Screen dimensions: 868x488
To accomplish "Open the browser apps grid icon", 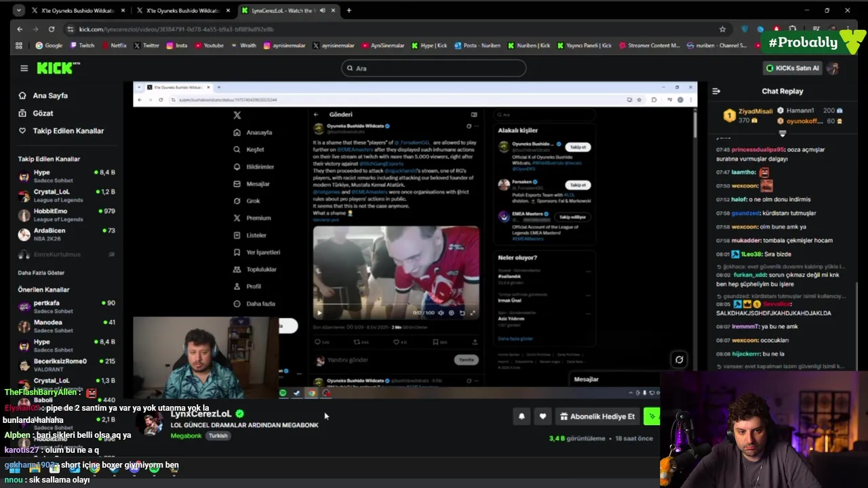I will pos(19,45).
